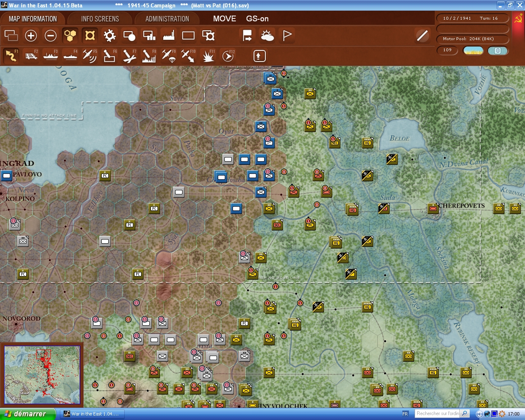Screen dimensions: 525x420
Task: Click the taskbar search magnifier button
Action: [x=465, y=413]
